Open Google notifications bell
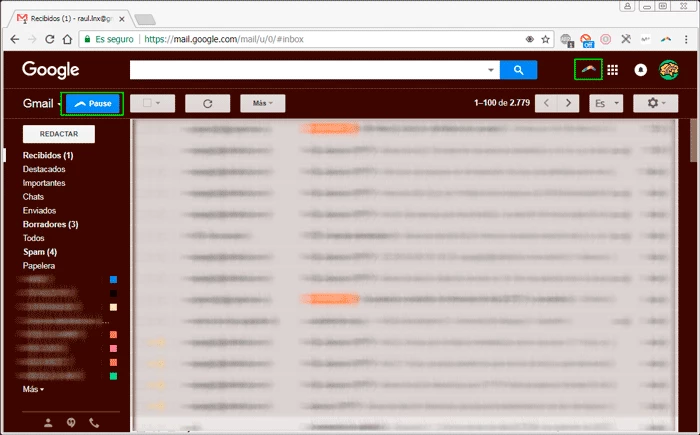 click(641, 70)
